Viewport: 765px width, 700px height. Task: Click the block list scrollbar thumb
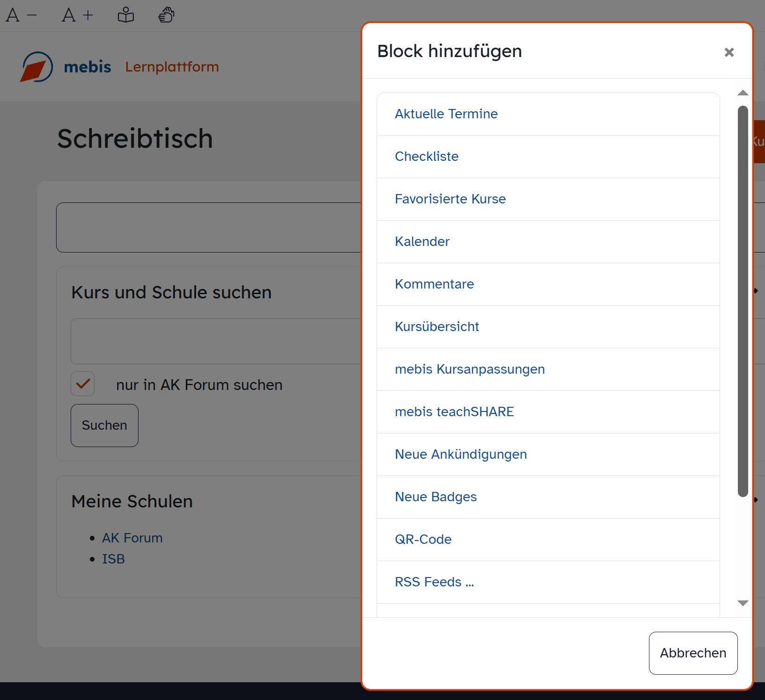[x=743, y=301]
